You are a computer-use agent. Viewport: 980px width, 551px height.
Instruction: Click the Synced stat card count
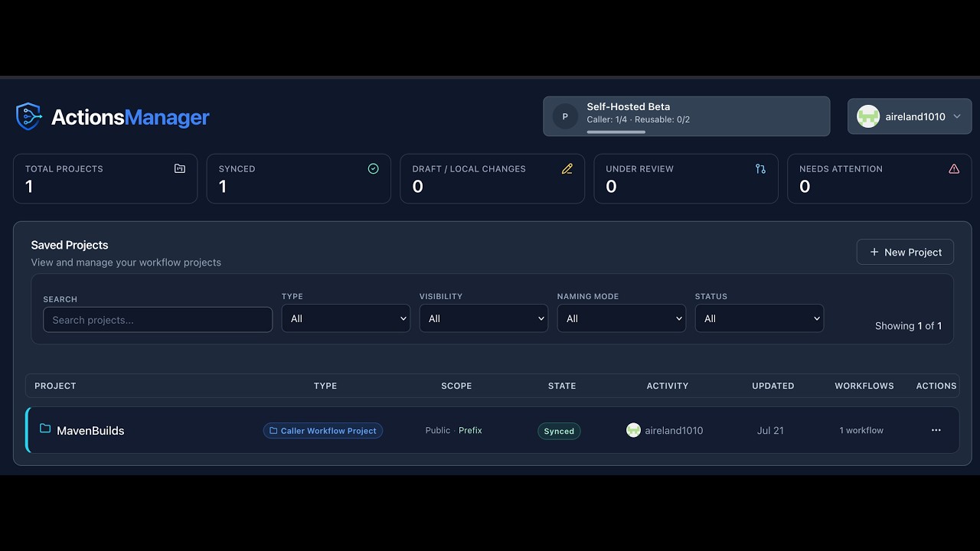(223, 186)
